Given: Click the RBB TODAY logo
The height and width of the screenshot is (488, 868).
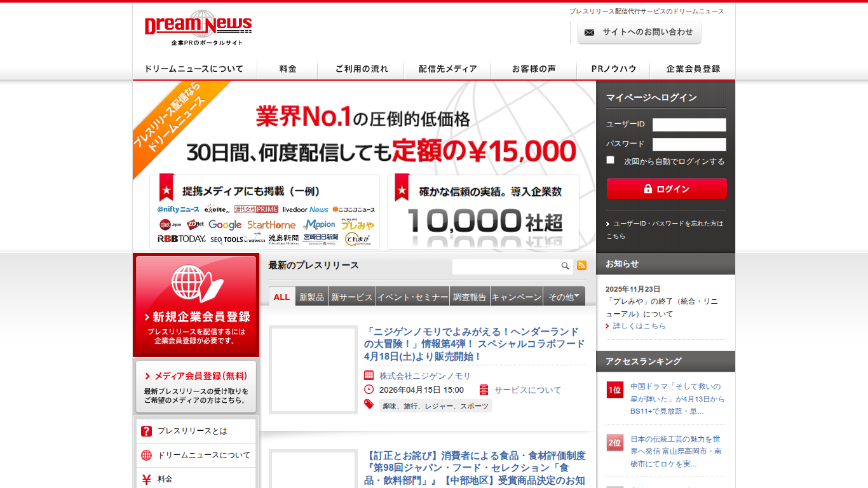Looking at the screenshot, I should click(182, 240).
